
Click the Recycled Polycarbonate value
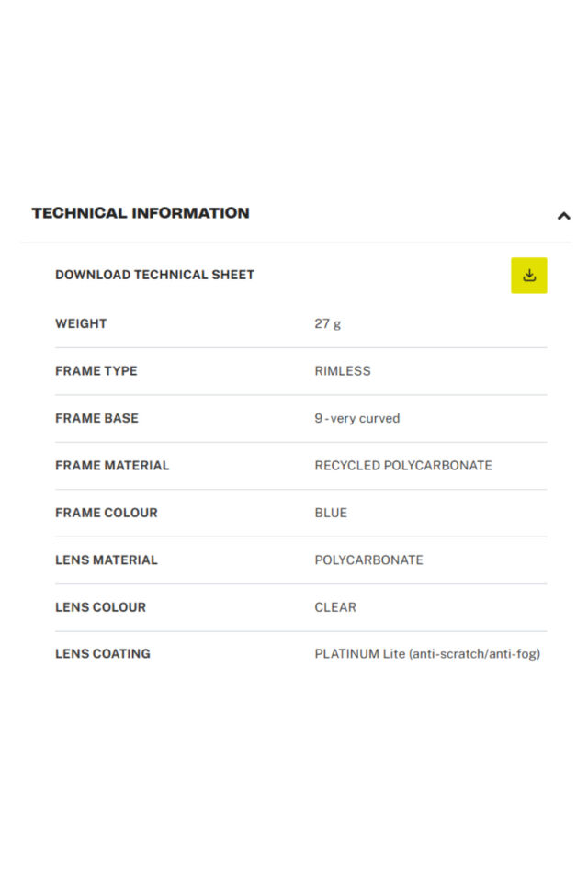pos(403,465)
